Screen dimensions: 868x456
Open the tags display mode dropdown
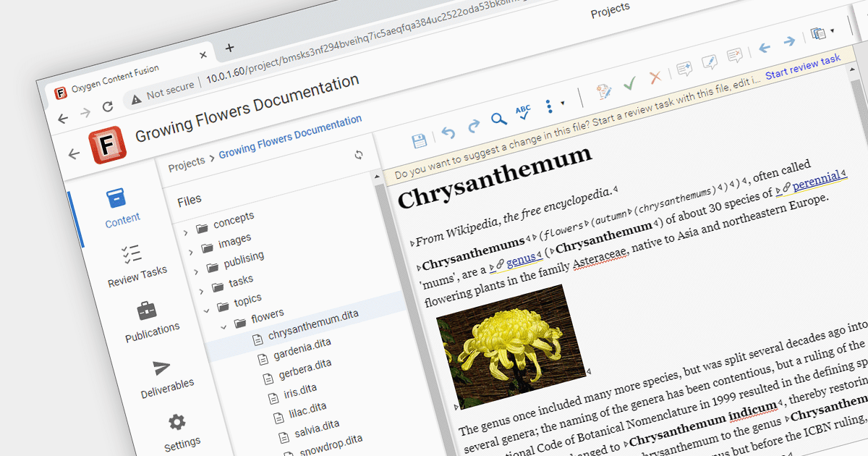point(822,33)
